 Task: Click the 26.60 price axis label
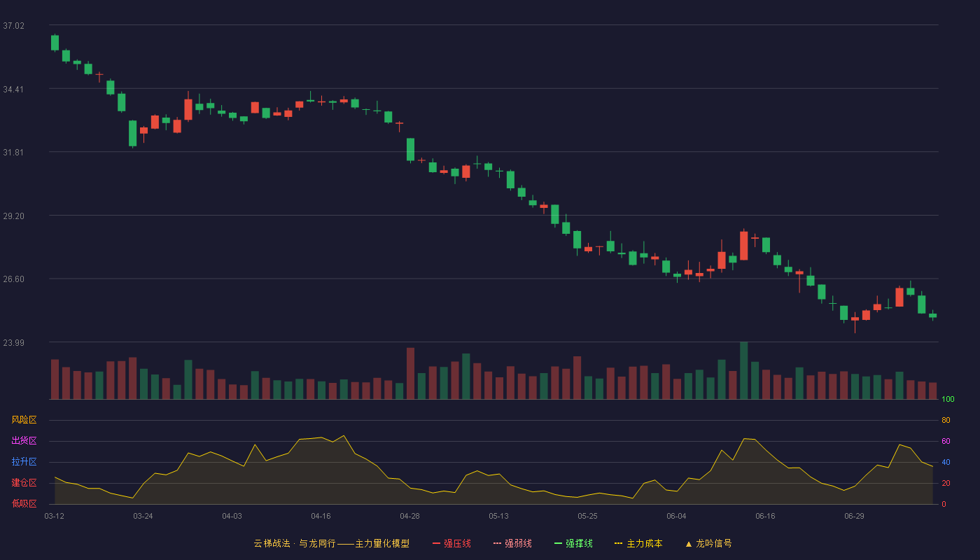(13, 279)
